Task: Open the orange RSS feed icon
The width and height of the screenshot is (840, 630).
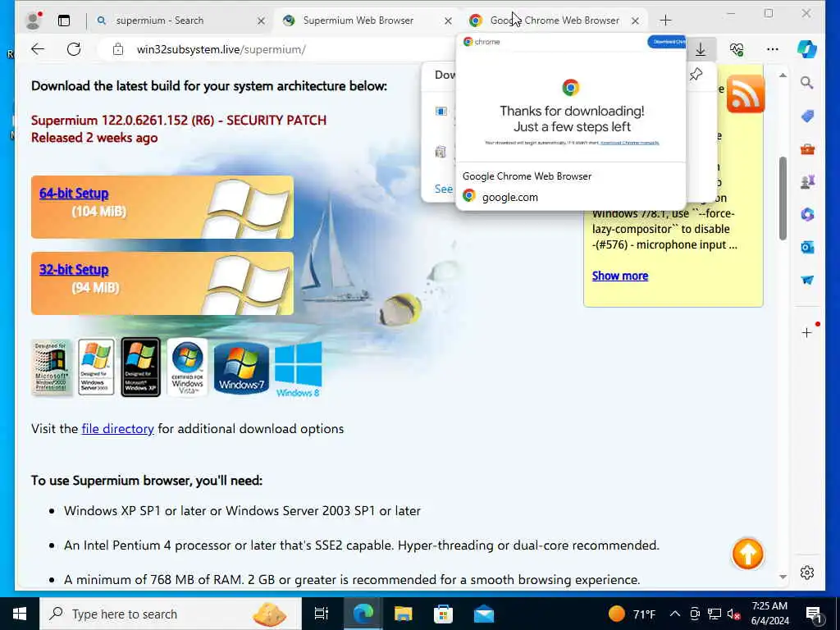Action: click(745, 94)
